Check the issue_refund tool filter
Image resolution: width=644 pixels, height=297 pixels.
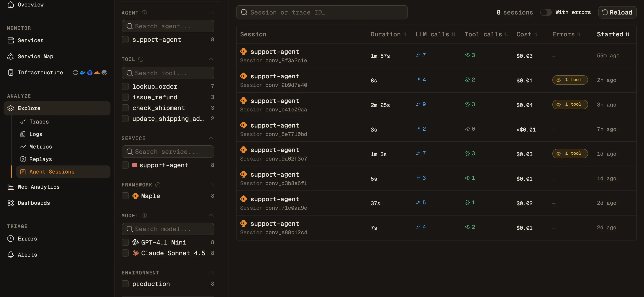click(125, 97)
